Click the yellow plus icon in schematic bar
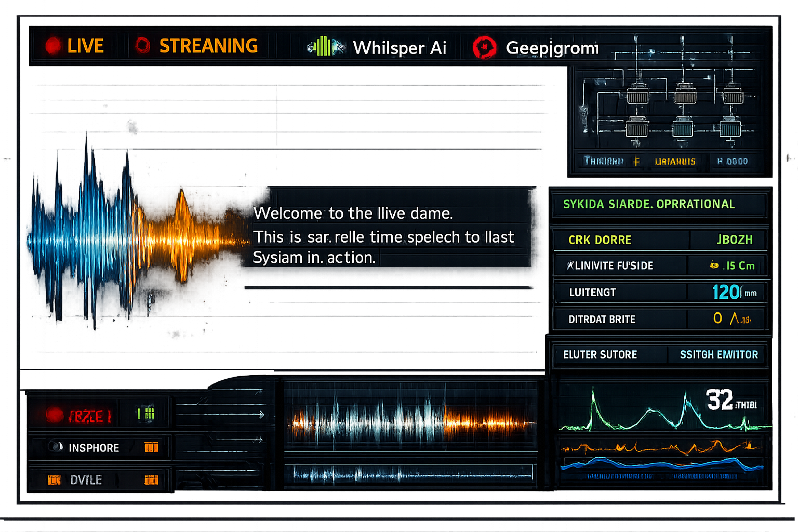The width and height of the screenshot is (798, 532). click(x=636, y=162)
